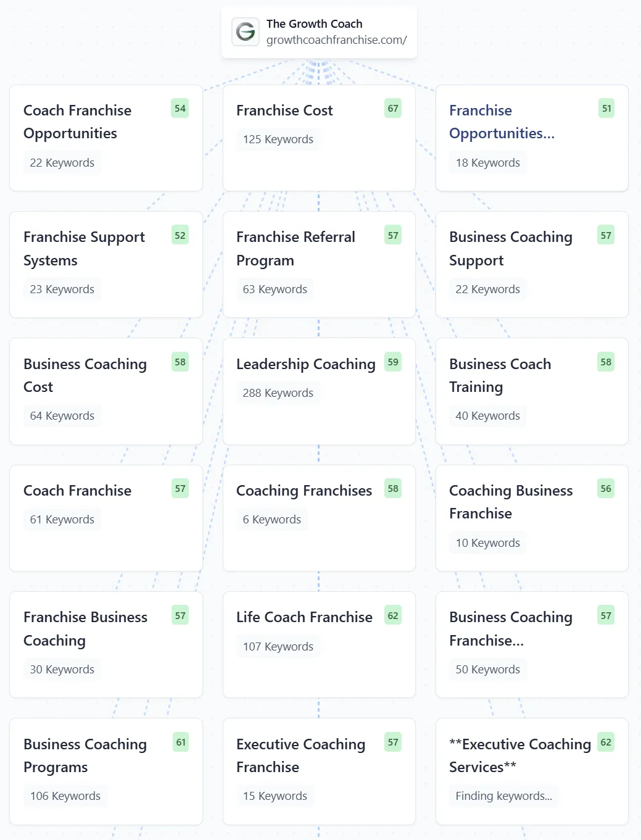The width and height of the screenshot is (641, 840).
Task: Select the Business Coach Training card
Action: click(x=531, y=391)
